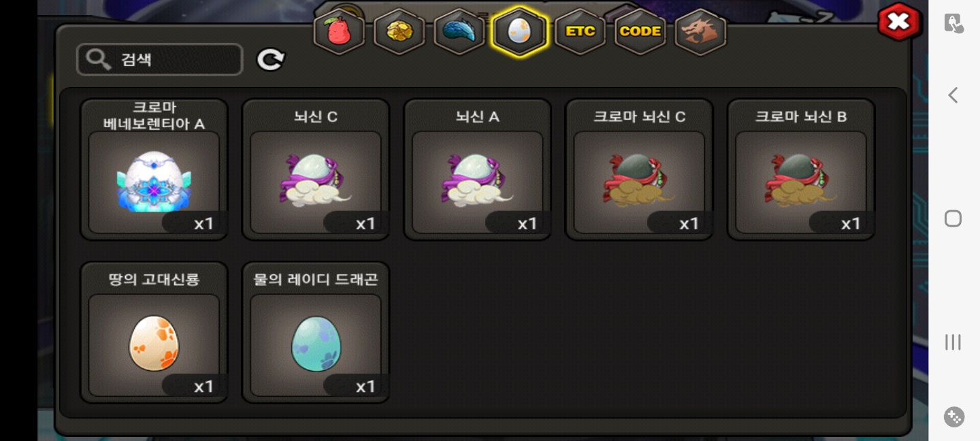Tap the 땅의 고대신룡 orange-spotted egg
The image size is (980, 441).
pos(154,332)
